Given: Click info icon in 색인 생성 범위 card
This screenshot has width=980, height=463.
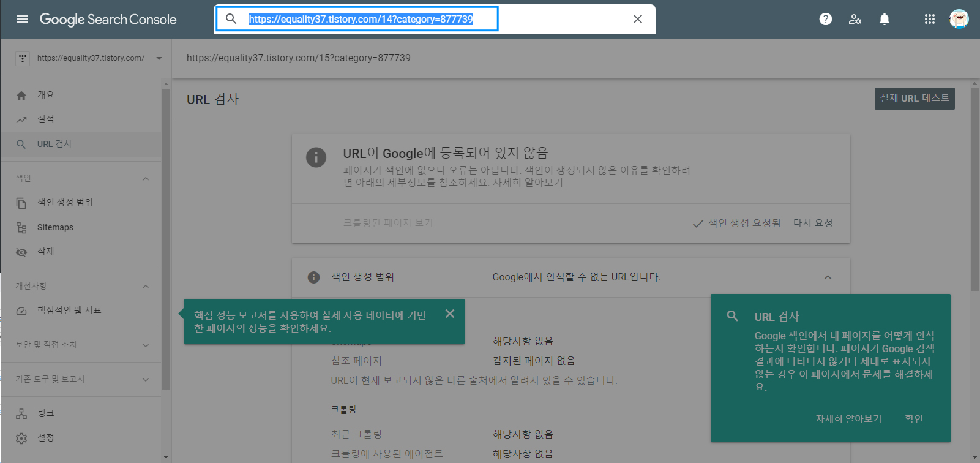Looking at the screenshot, I should tap(313, 277).
